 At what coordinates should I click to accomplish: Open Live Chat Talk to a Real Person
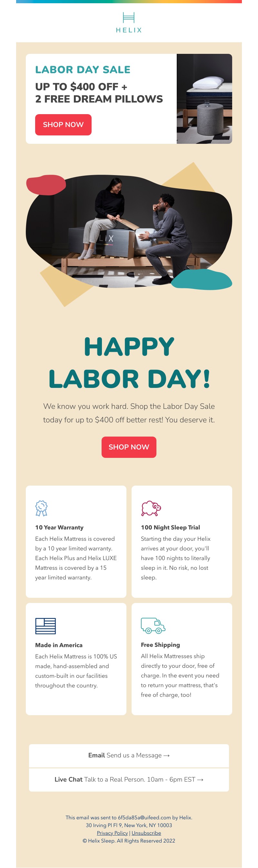129,779
